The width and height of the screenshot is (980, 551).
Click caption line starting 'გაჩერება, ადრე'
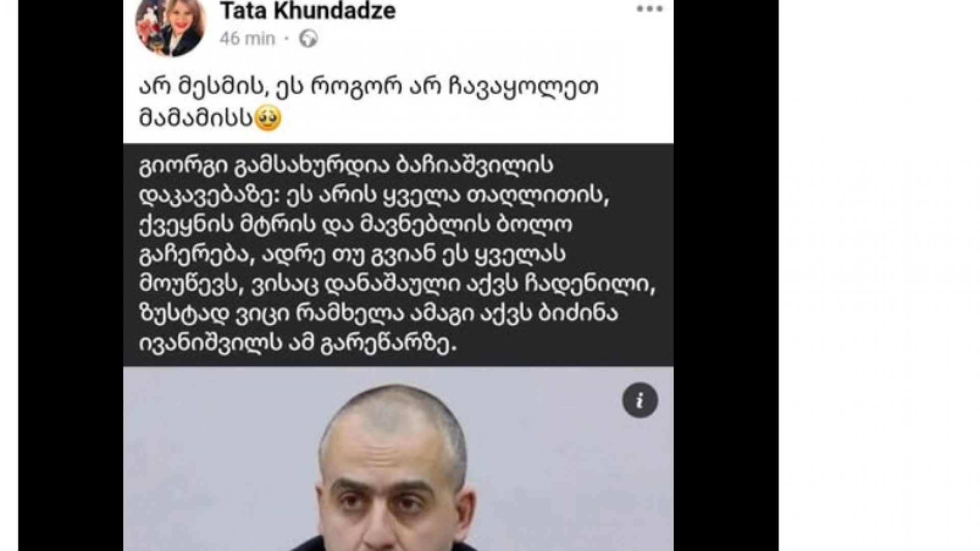352,256
